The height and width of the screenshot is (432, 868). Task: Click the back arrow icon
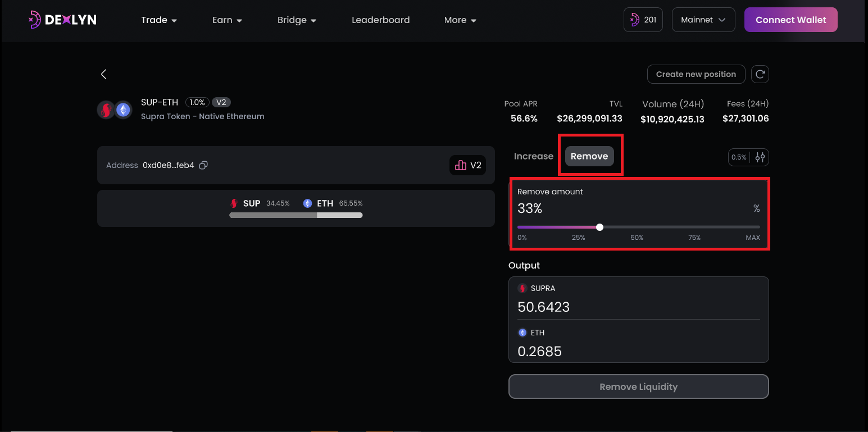point(103,74)
